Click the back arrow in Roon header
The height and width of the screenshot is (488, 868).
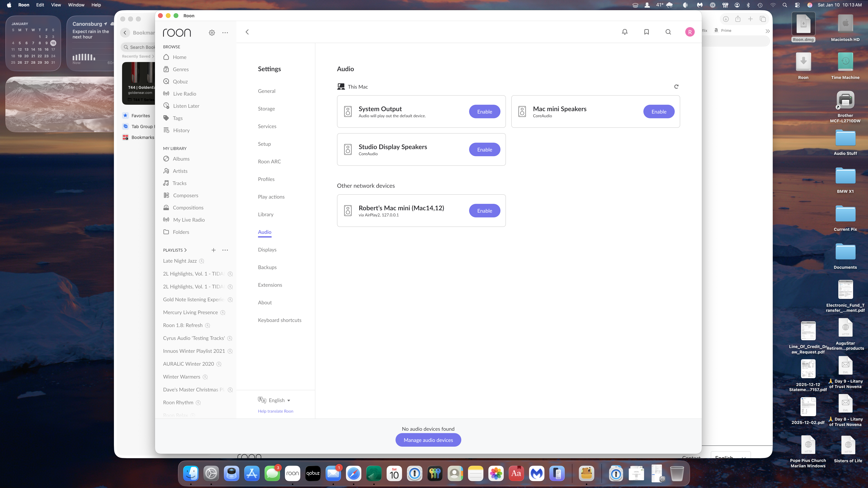click(x=247, y=32)
